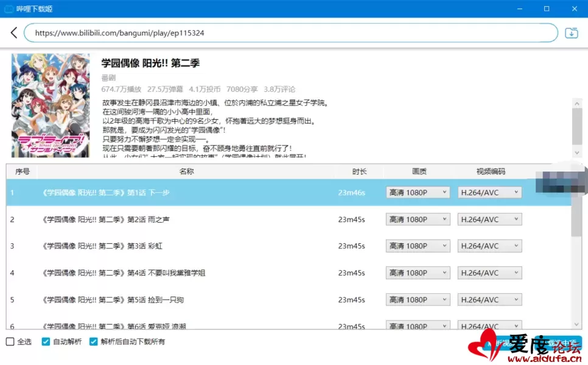The height and width of the screenshot is (365, 588).
Task: Expand the H.264/AVC codec dropdown in row 5
Action: pyautogui.click(x=489, y=300)
